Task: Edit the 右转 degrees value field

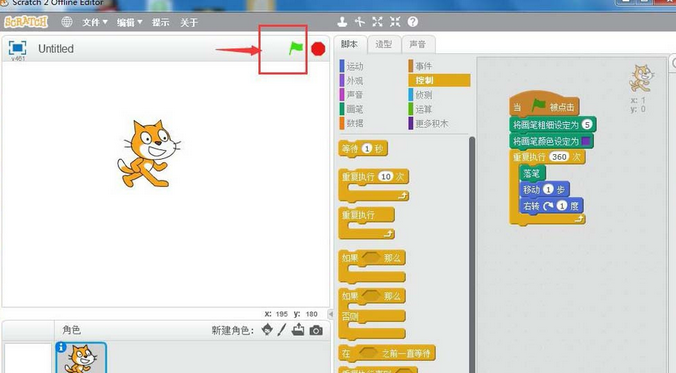Action: (561, 206)
